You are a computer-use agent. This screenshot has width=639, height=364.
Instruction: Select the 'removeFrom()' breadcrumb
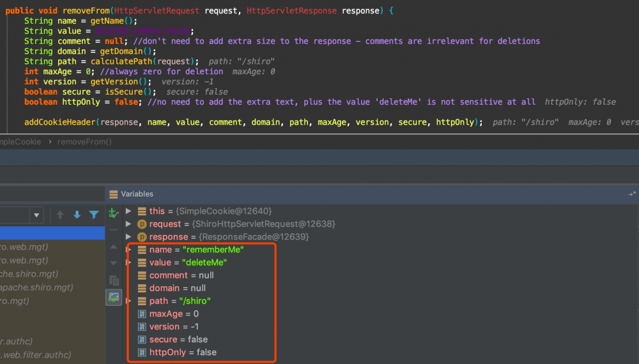point(84,142)
